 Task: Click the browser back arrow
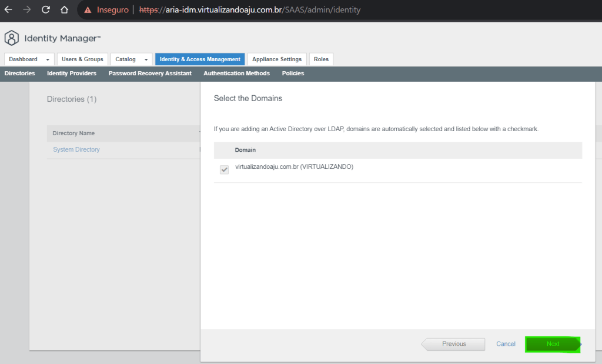tap(8, 10)
